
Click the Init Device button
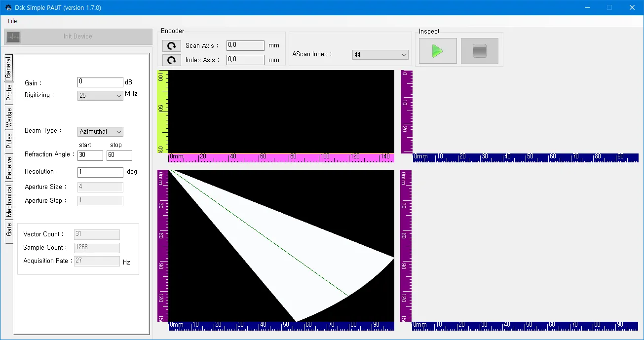(x=78, y=37)
